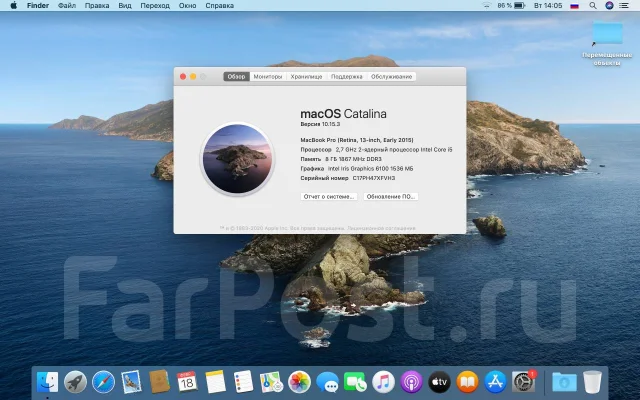Click the Spotlight search magnifier icon
Screen dimensions: 640x400
point(593,6)
